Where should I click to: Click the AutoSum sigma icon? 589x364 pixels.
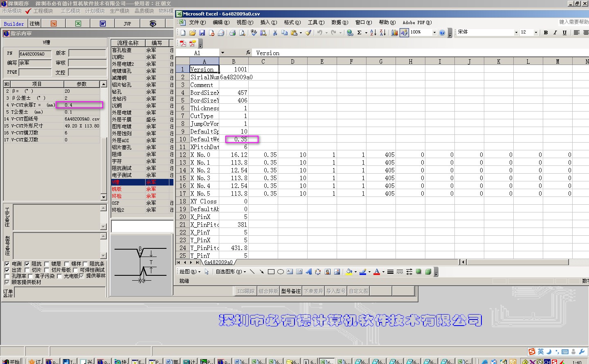coord(359,33)
